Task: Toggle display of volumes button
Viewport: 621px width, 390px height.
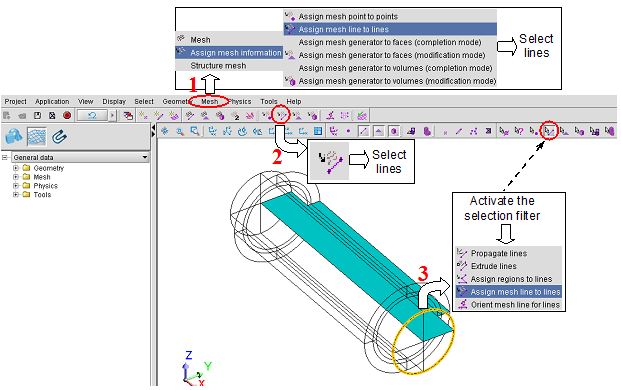Action: pyautogui.click(x=394, y=131)
